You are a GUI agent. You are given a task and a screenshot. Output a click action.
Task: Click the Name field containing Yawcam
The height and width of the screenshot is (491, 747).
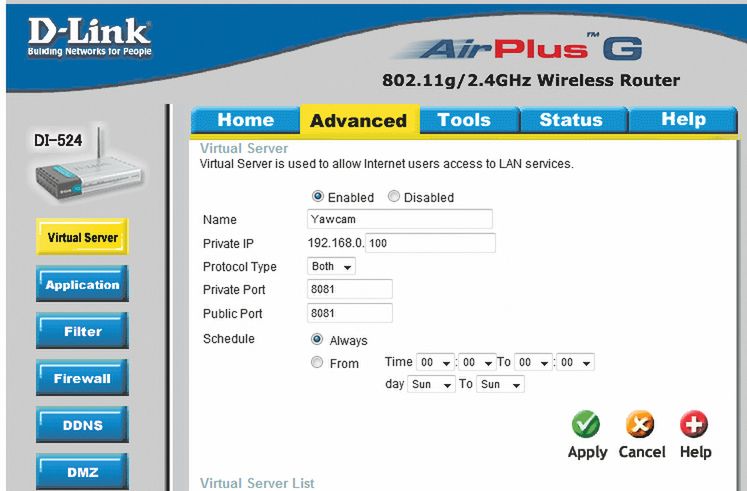pos(400,219)
